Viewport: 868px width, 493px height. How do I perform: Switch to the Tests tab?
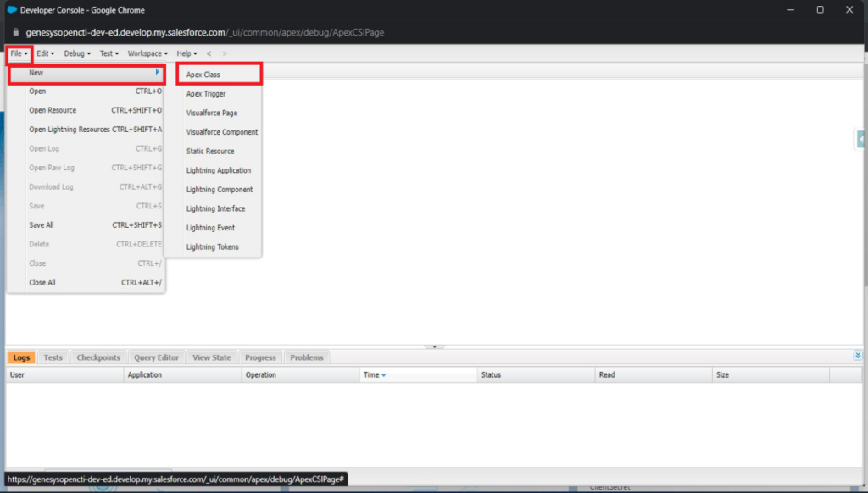point(53,357)
